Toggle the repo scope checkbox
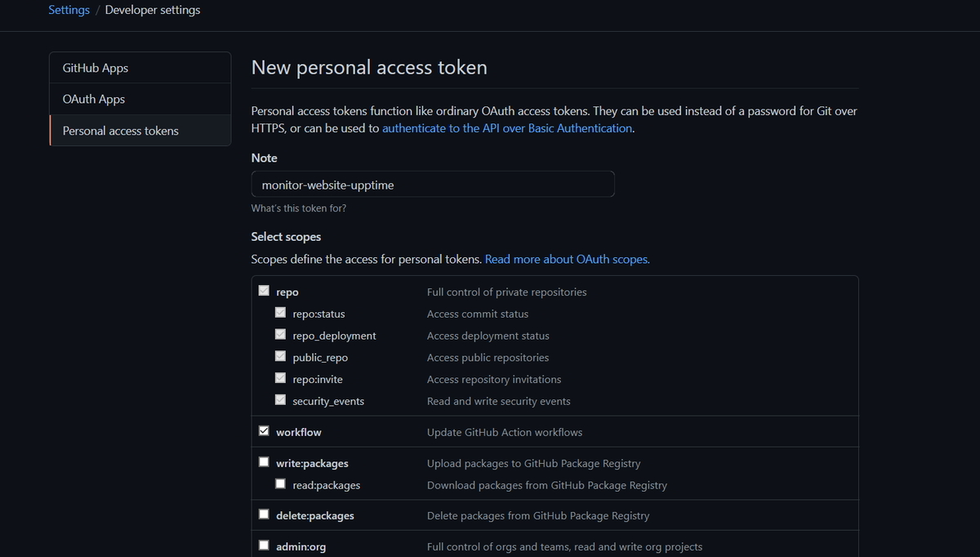The image size is (980, 557). click(x=264, y=291)
